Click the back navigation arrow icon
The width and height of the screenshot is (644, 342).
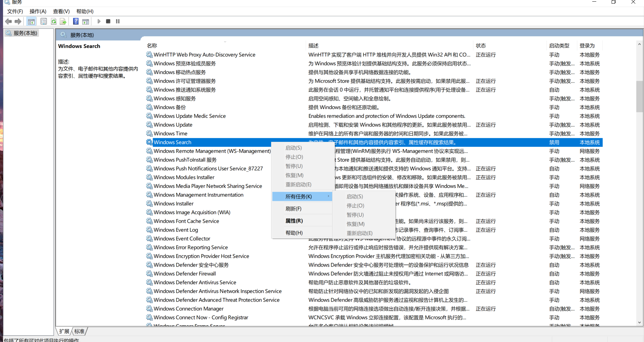(x=8, y=21)
